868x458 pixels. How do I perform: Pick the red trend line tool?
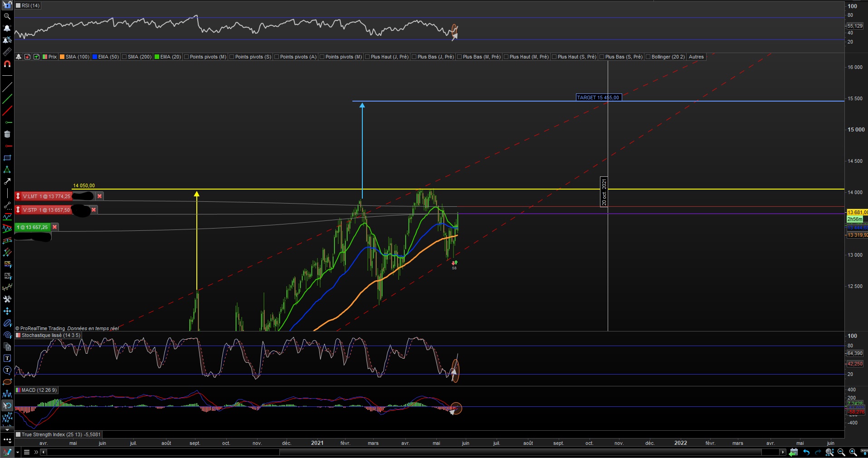(x=7, y=111)
